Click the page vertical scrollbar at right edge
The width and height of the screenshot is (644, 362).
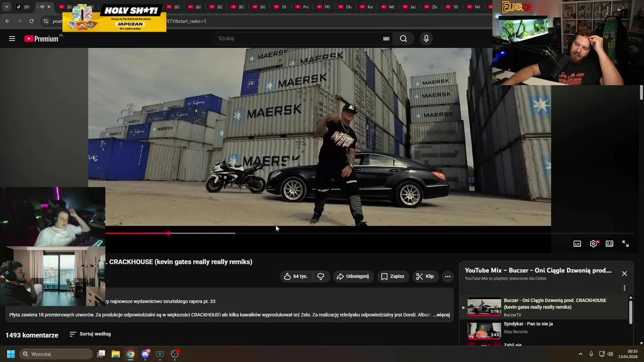coord(641,93)
